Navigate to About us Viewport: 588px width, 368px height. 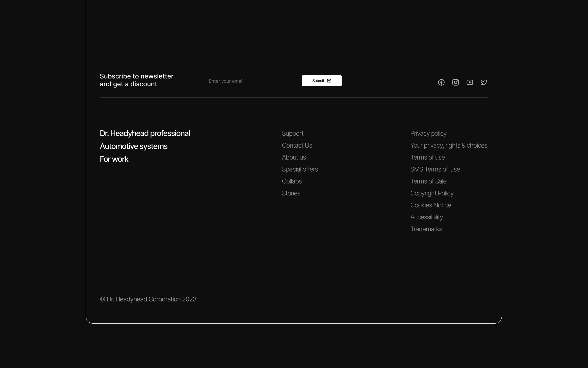[x=294, y=157]
